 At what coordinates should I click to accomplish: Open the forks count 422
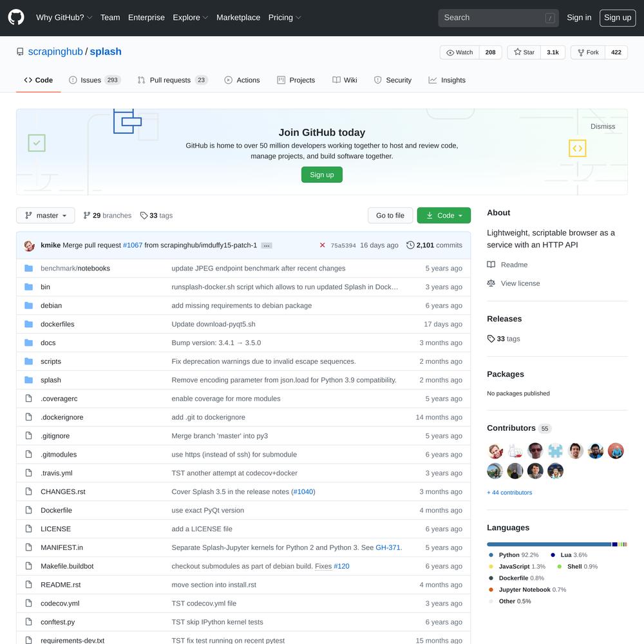coord(616,53)
